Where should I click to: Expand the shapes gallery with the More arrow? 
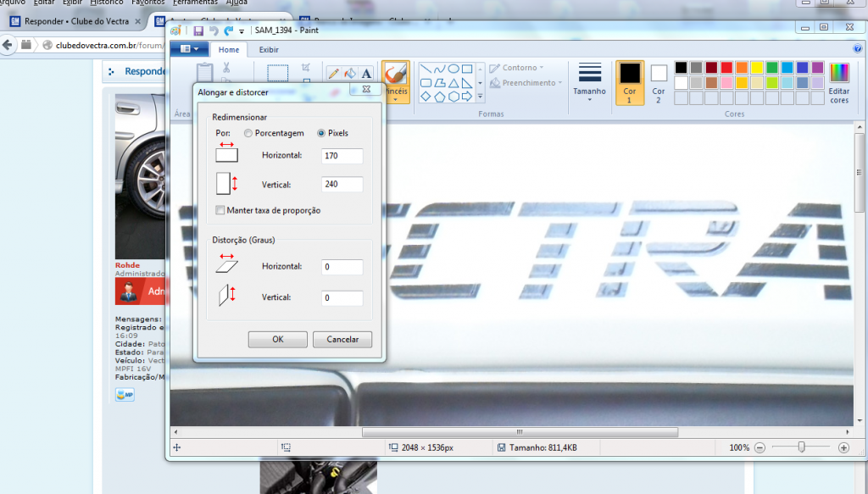pyautogui.click(x=480, y=97)
